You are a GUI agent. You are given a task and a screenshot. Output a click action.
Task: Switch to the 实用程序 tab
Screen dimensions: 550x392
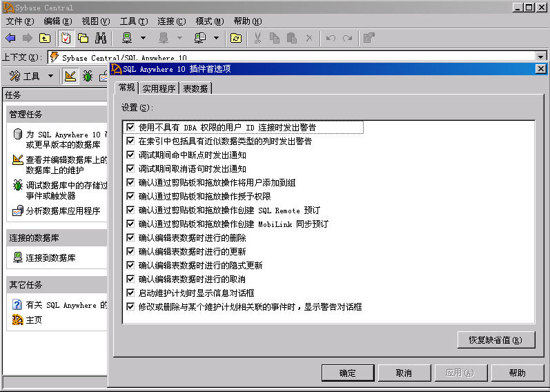point(159,88)
